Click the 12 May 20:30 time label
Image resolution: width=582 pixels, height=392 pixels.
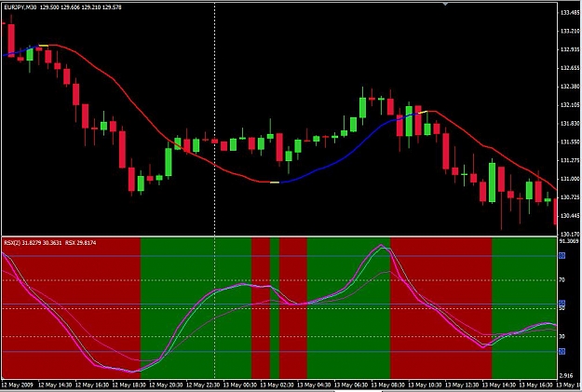point(166,385)
